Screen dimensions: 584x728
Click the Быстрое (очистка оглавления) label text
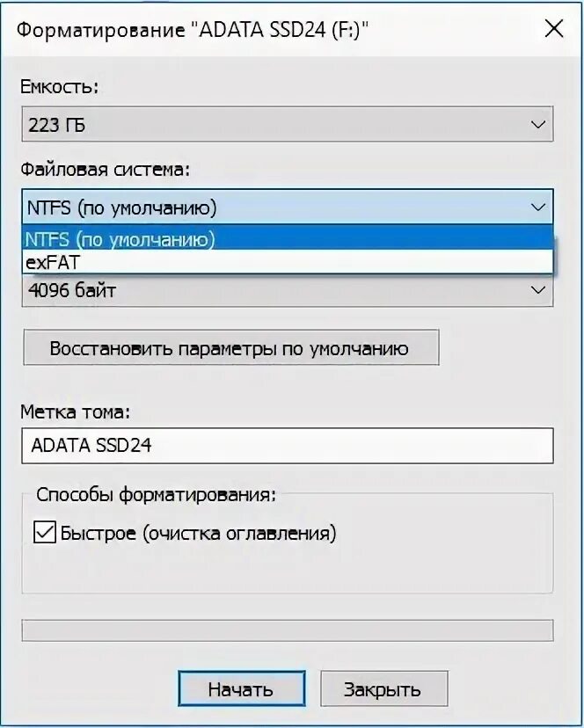click(198, 533)
